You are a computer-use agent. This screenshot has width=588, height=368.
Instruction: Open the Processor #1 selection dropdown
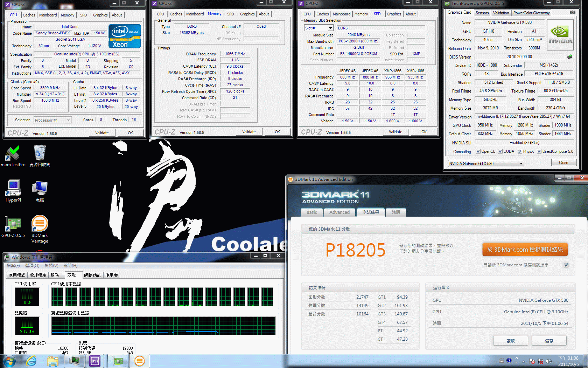(x=52, y=120)
